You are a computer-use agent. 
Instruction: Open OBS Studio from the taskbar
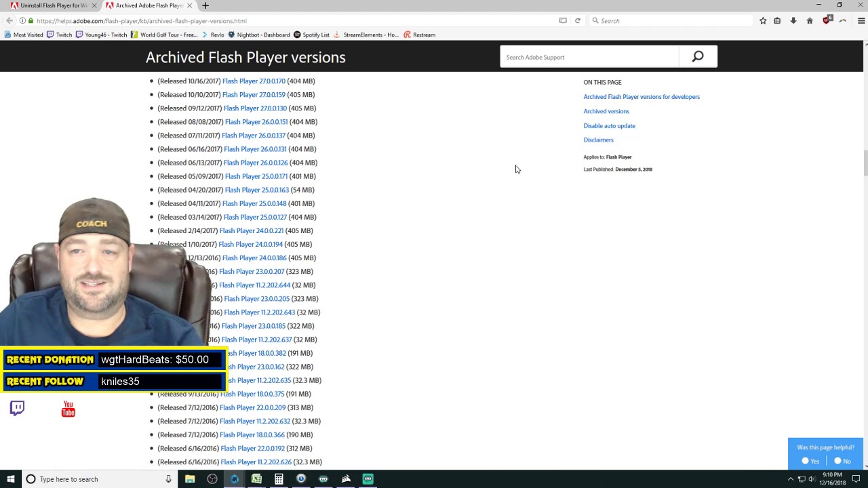click(x=212, y=479)
